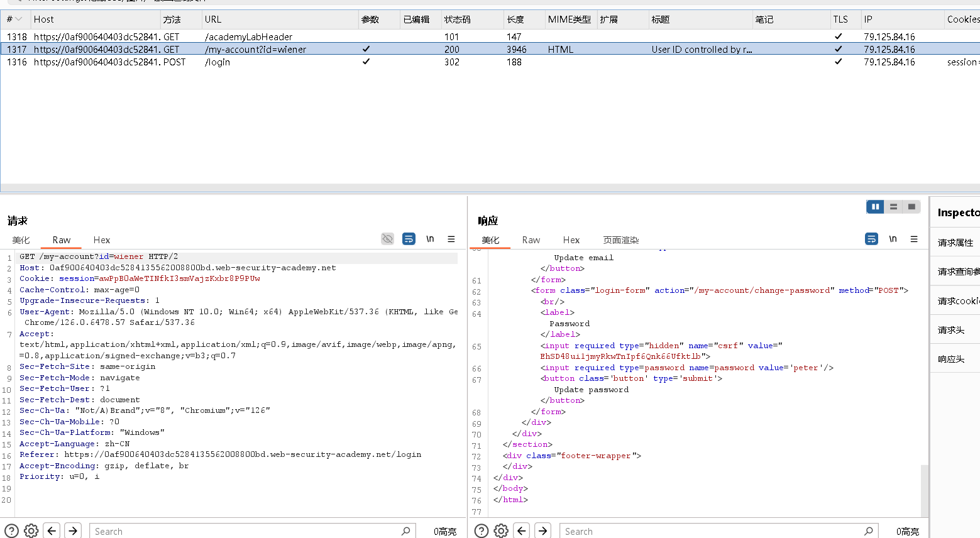Image resolution: width=980 pixels, height=538 pixels.
Task: Select the top-bottom split layout icon
Action: coord(893,207)
